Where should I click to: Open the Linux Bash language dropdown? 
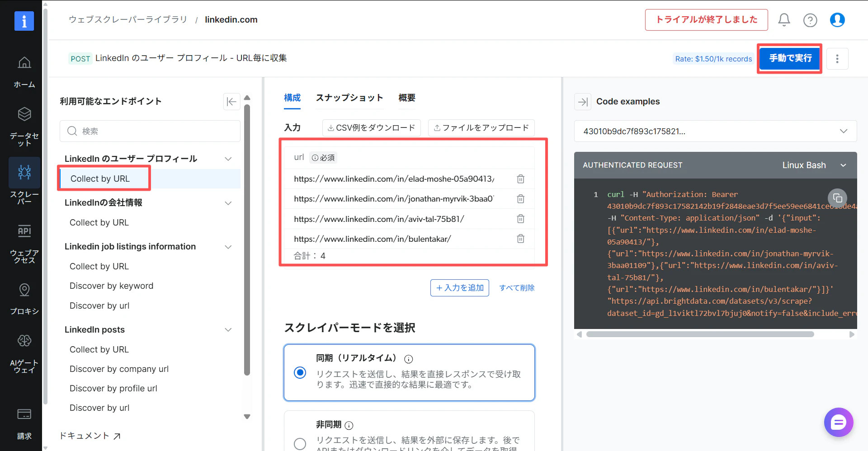coord(814,165)
